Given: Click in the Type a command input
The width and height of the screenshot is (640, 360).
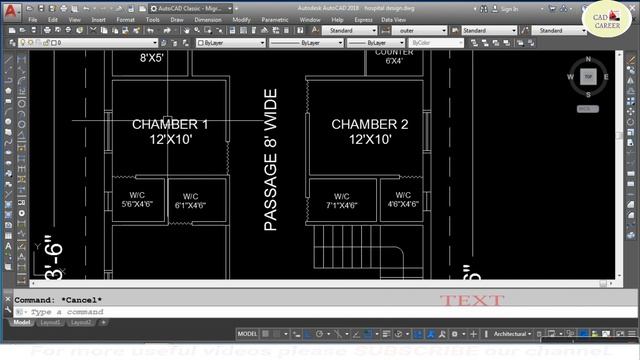Looking at the screenshot, I should click(325, 312).
